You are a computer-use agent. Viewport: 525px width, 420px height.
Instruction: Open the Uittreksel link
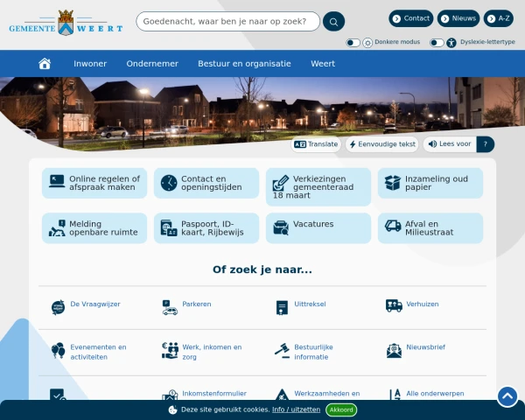point(310,304)
